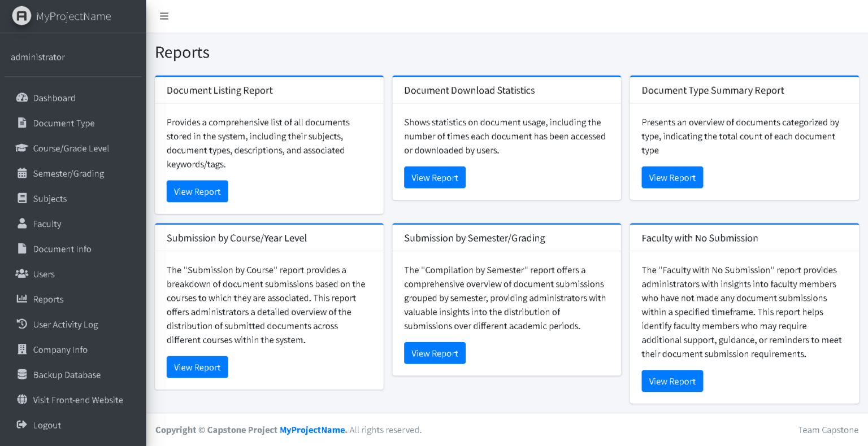Click the Users group icon
868x446 pixels.
click(22, 274)
